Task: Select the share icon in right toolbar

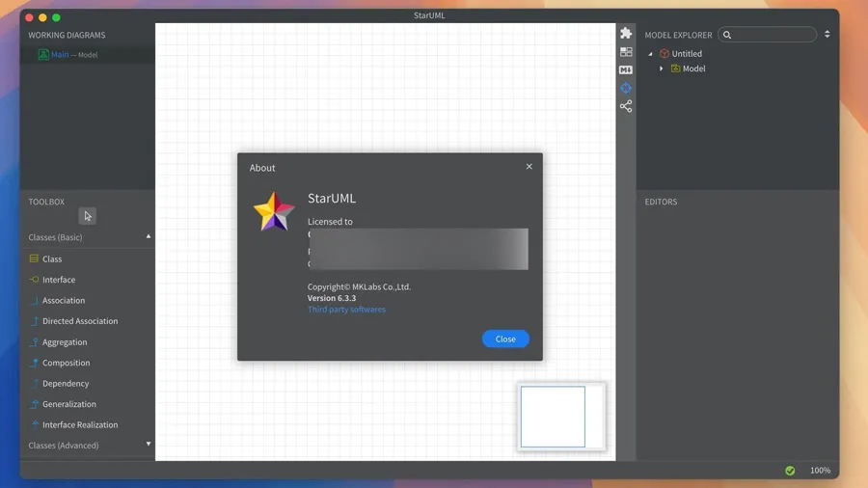Action: point(626,106)
